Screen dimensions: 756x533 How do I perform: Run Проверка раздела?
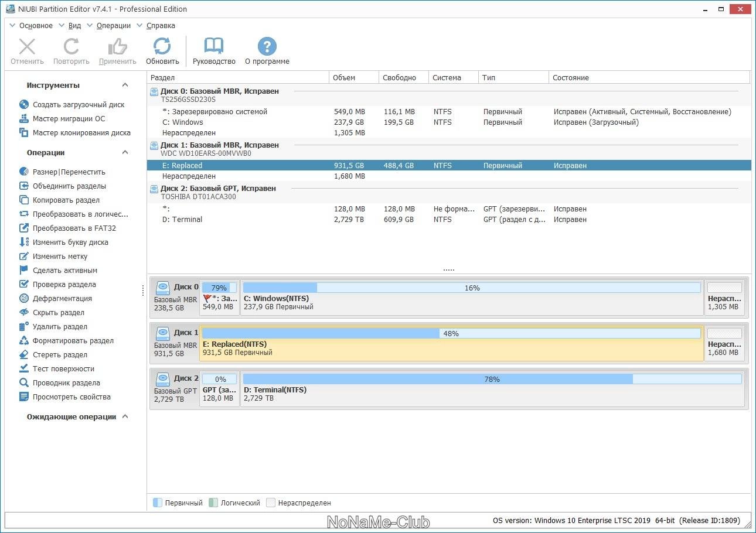(x=57, y=285)
